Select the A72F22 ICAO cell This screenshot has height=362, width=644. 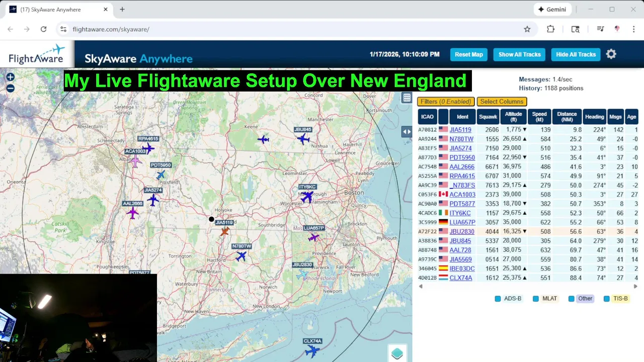pyautogui.click(x=427, y=232)
